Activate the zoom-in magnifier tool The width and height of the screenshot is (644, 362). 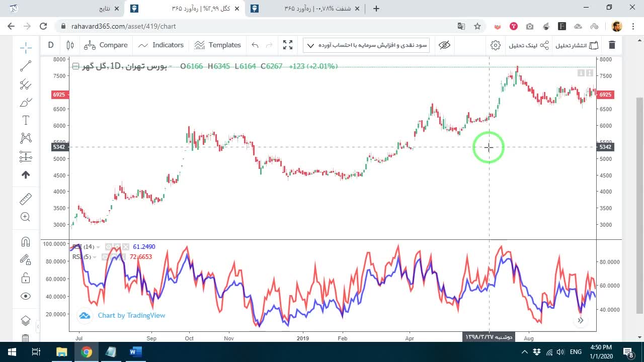tap(26, 217)
